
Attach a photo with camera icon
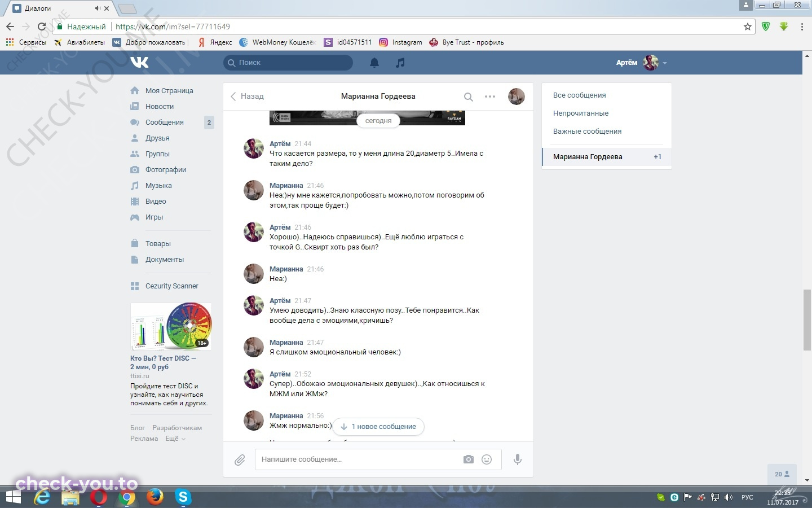(x=469, y=459)
